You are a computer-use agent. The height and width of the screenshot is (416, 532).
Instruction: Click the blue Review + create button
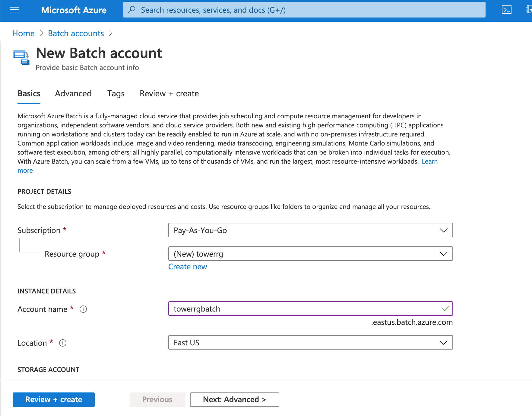pos(54,399)
